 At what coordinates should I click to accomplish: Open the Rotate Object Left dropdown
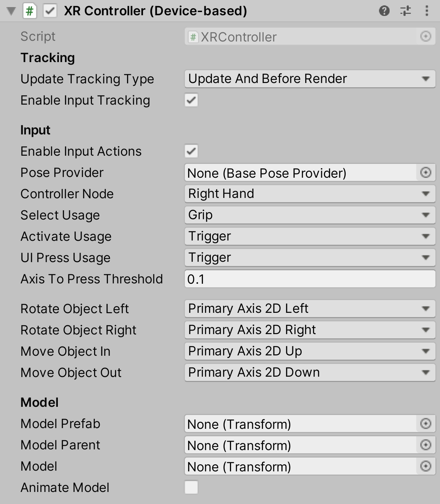tap(309, 309)
